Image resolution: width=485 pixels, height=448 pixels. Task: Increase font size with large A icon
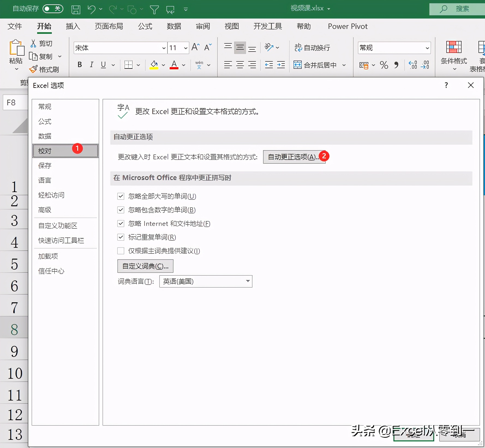click(196, 47)
